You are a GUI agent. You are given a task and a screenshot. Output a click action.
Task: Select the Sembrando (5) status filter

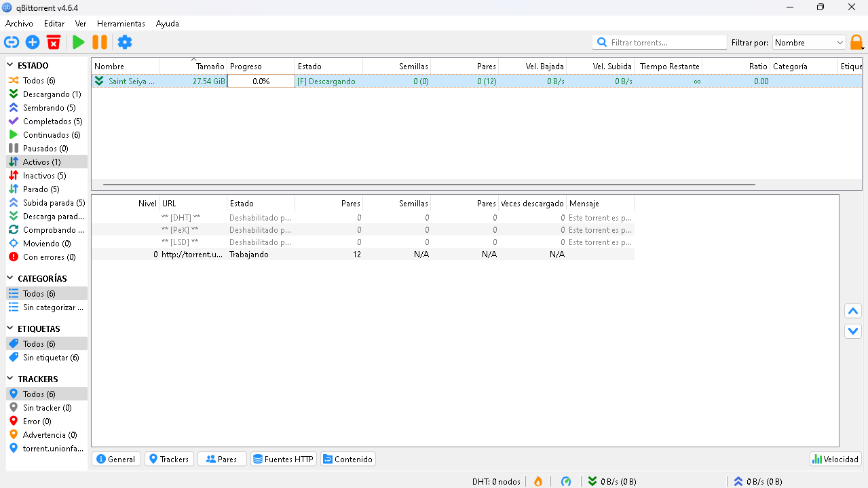(x=47, y=108)
